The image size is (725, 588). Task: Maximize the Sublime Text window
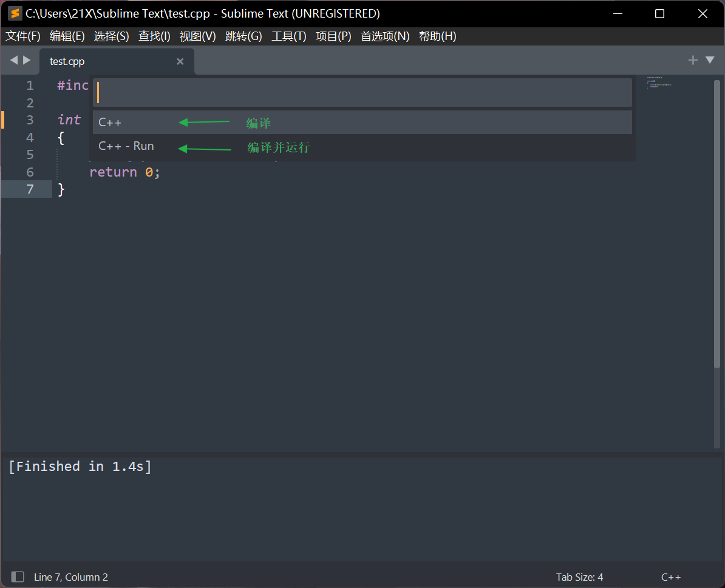coord(660,14)
